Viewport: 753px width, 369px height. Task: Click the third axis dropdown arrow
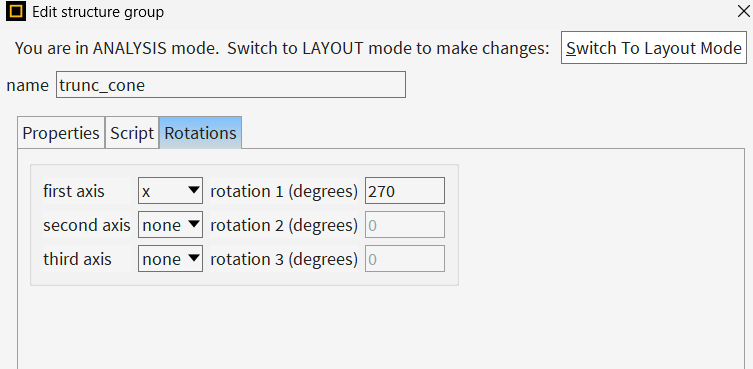[x=194, y=258]
